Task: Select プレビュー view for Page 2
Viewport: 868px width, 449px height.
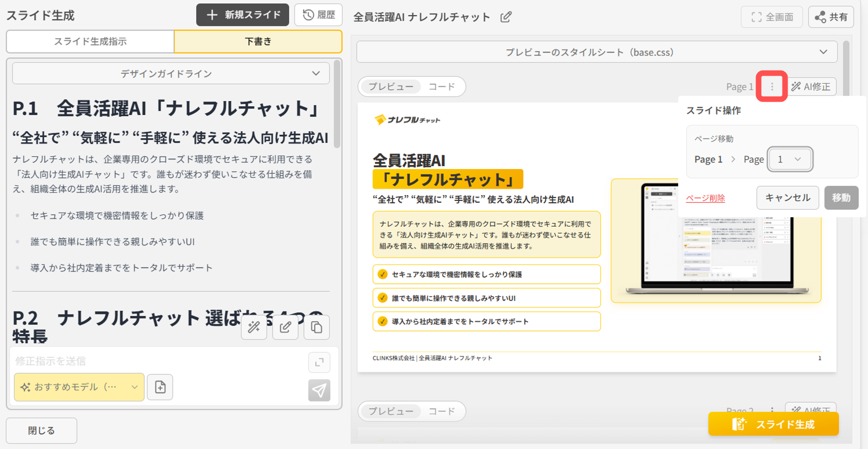Action: [391, 411]
